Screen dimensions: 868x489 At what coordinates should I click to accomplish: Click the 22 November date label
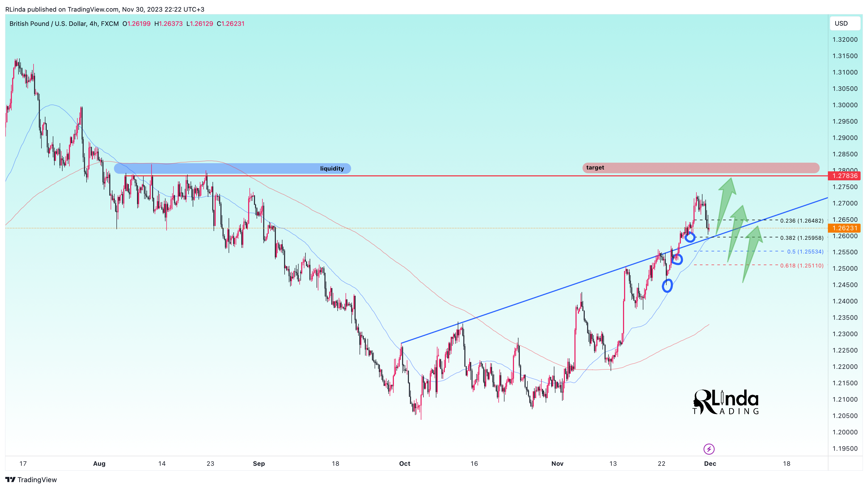tap(662, 463)
